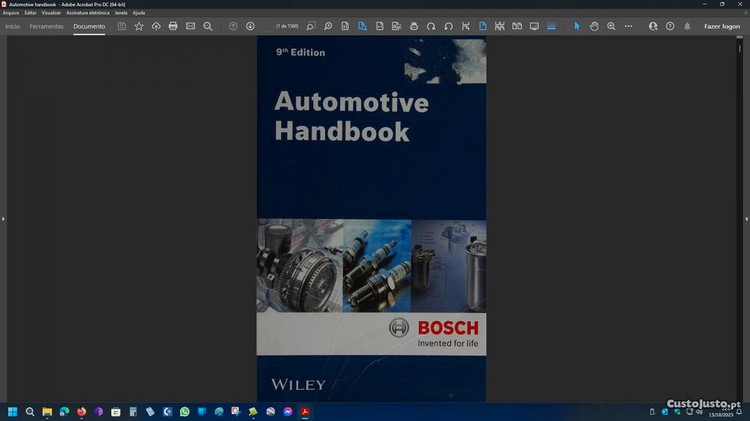Image resolution: width=750 pixels, height=421 pixels.
Task: Click the print icon in toolbar
Action: (173, 26)
